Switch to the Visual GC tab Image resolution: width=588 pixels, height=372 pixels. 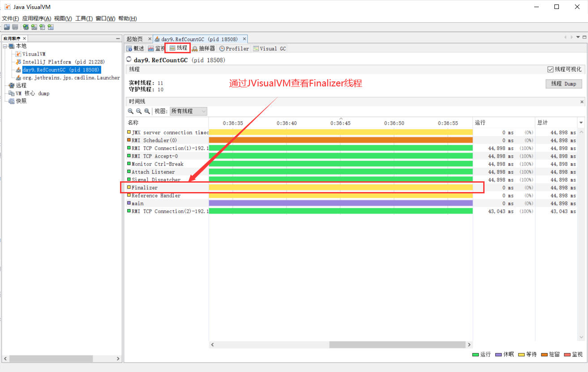coord(269,48)
